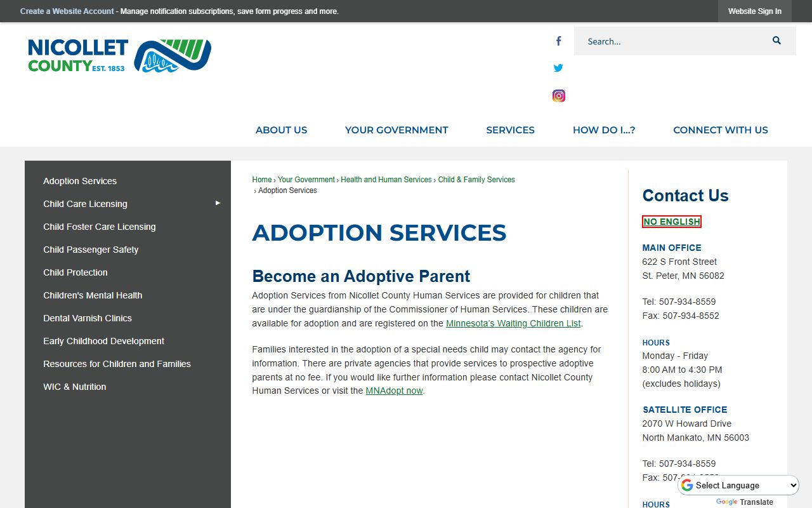Click the SATELLITE OFFICE label

coord(685,410)
